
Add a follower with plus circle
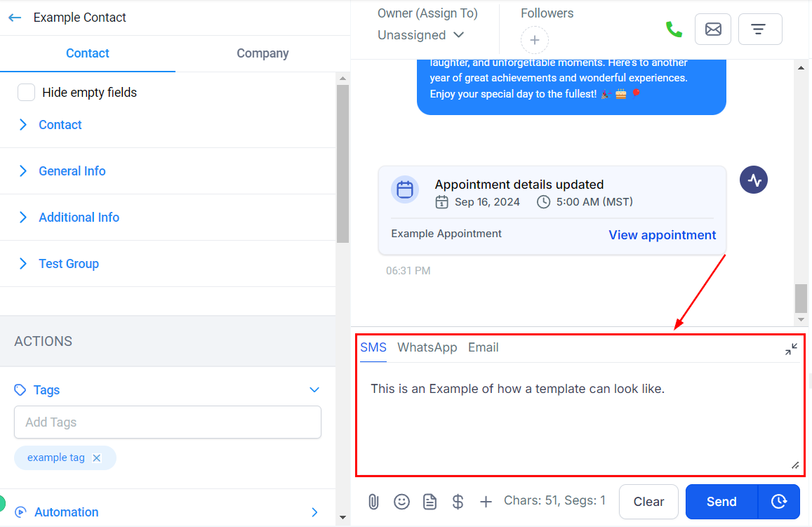click(x=534, y=40)
